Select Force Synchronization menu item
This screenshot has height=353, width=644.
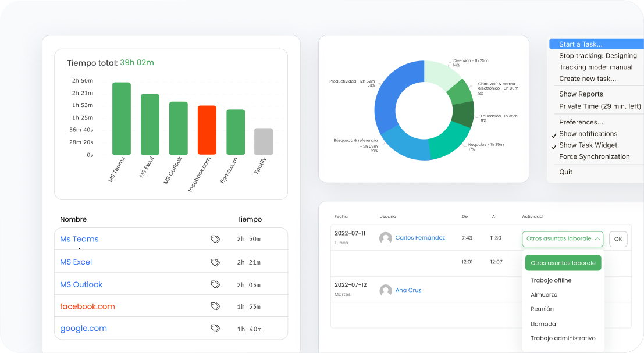coord(594,157)
